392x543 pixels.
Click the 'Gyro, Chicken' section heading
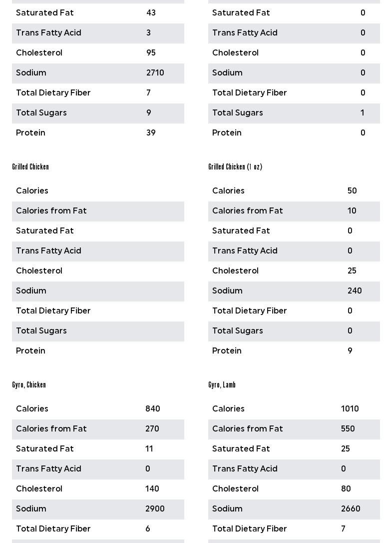29,385
